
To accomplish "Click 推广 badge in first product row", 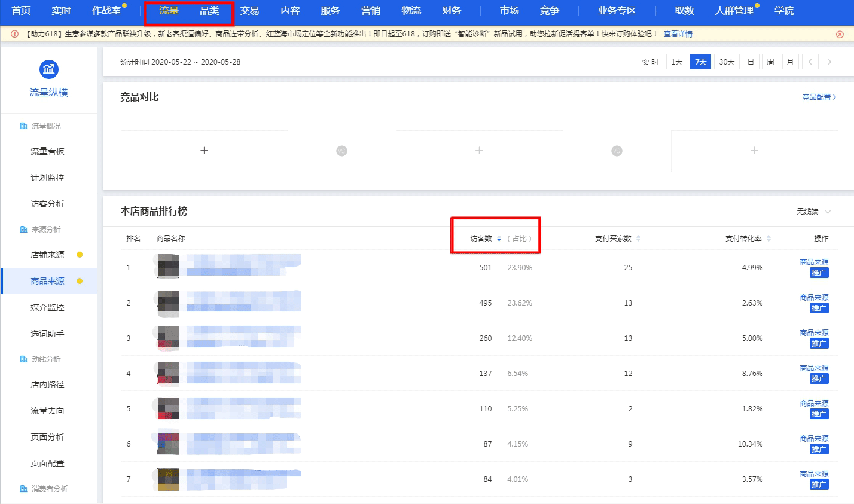I will pyautogui.click(x=819, y=273).
